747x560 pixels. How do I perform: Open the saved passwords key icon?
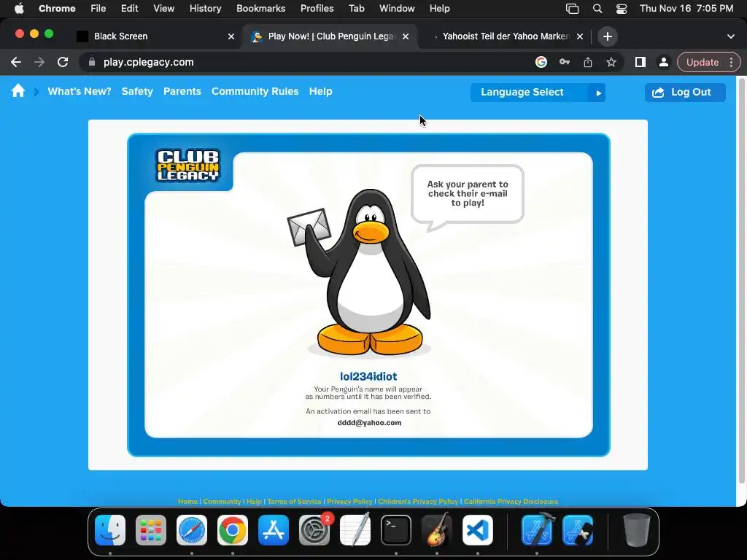[565, 63]
